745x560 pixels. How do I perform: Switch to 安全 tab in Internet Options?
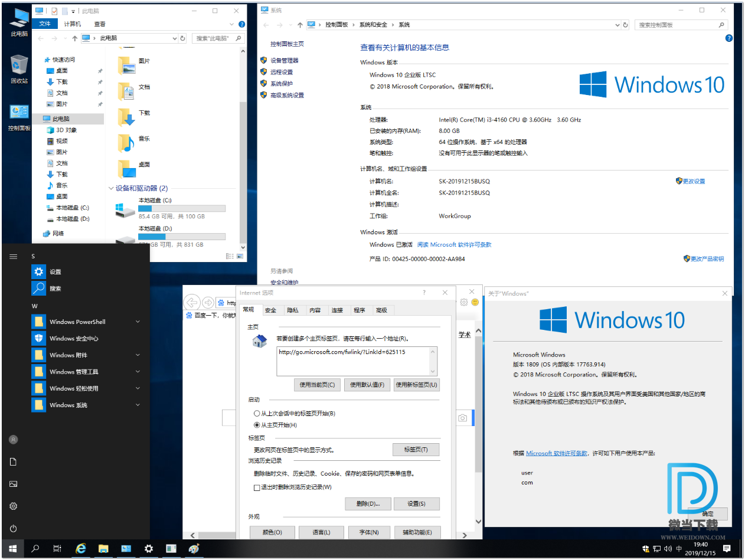270,310
